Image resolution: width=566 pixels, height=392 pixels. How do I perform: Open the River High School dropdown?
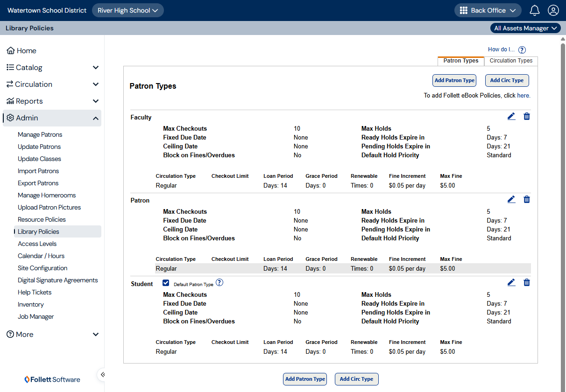coord(127,10)
